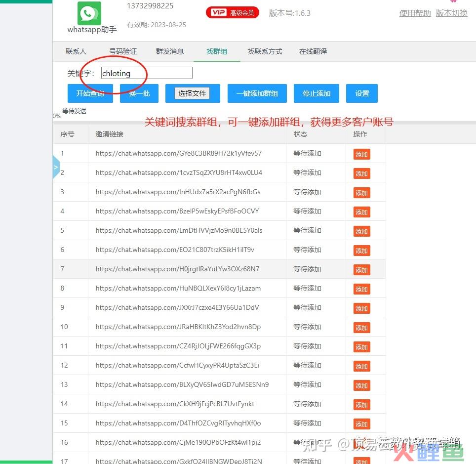Screen dimensions: 476x464
Task: Open the 联系人 tab
Action: [76, 51]
